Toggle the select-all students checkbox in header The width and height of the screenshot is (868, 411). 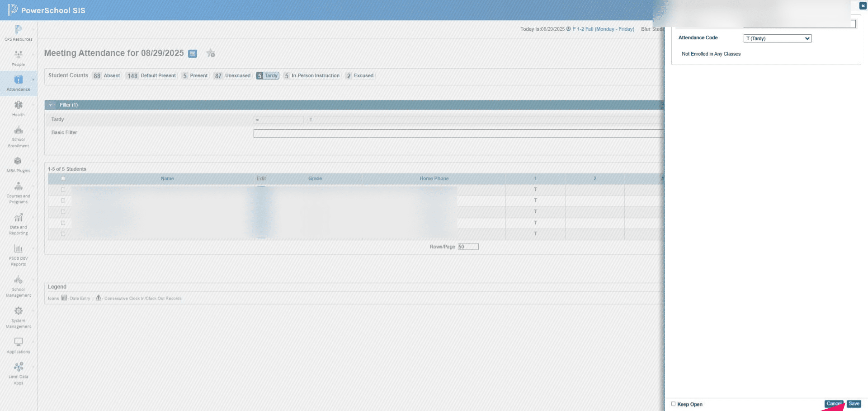pyautogui.click(x=63, y=178)
